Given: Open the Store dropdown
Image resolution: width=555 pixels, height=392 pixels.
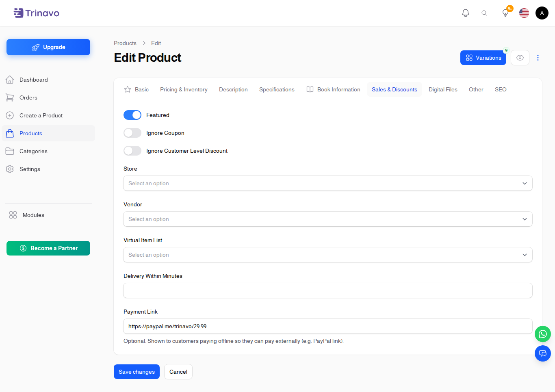Looking at the screenshot, I should coord(328,183).
